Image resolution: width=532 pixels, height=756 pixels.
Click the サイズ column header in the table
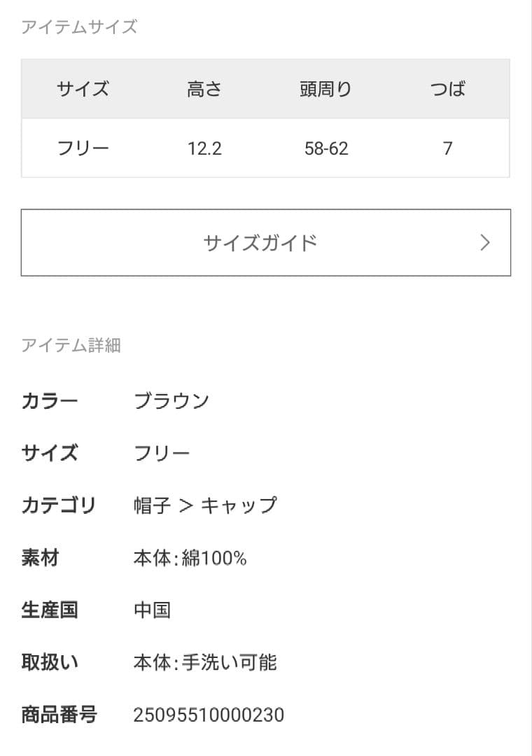tap(83, 90)
